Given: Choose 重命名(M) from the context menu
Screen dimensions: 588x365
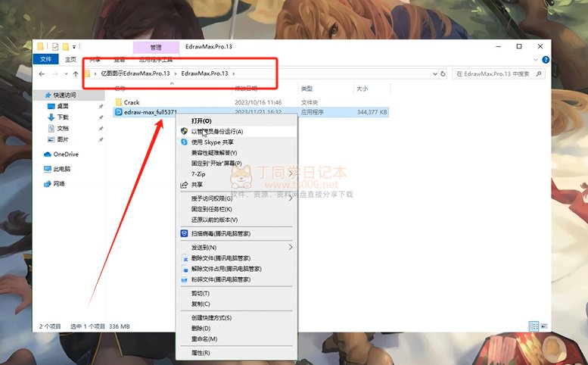Looking at the screenshot, I should (x=237, y=338).
